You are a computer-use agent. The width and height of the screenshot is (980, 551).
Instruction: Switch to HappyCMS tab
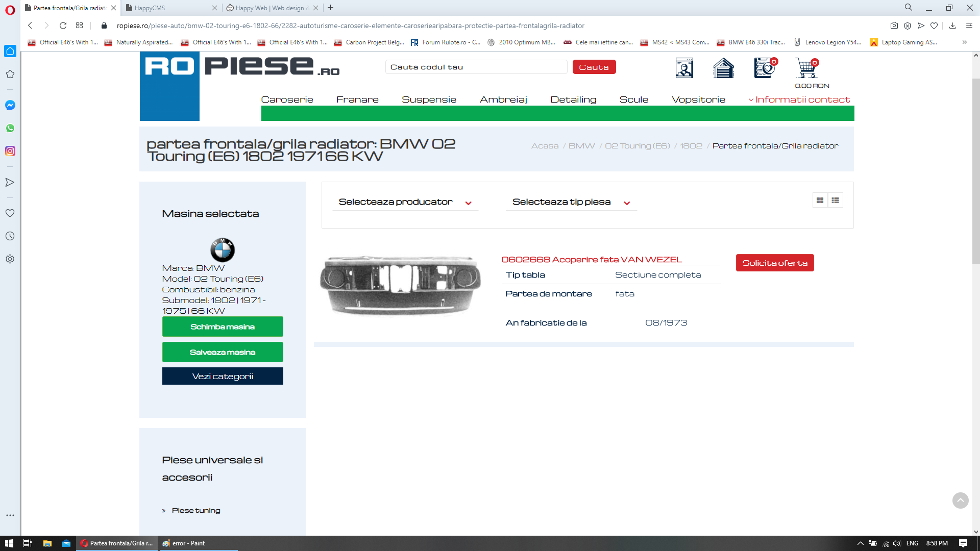[171, 8]
